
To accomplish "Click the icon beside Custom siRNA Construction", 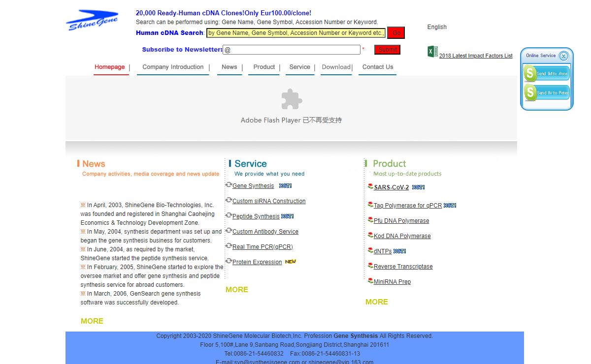I will pos(229,200).
